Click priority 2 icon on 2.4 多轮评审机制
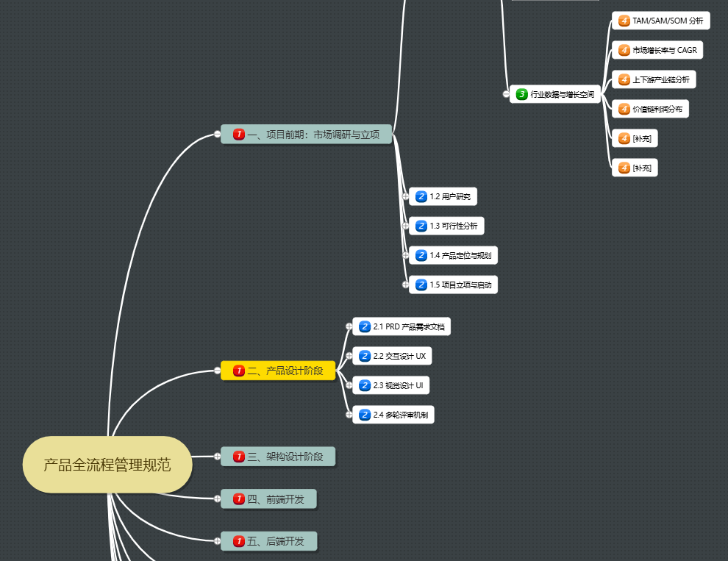Viewport: 728px width, 561px height. 365,415
